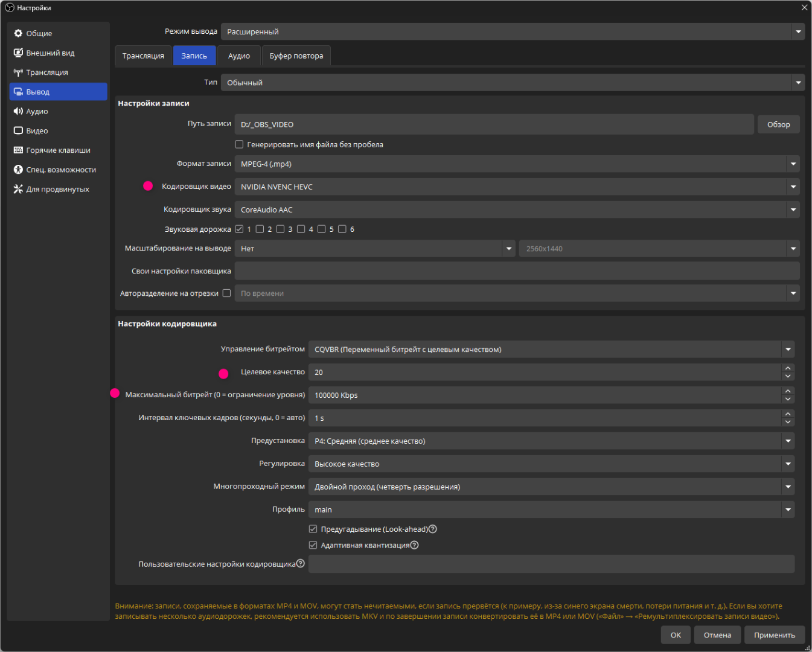Switch to the Аудио output tab

(x=239, y=56)
